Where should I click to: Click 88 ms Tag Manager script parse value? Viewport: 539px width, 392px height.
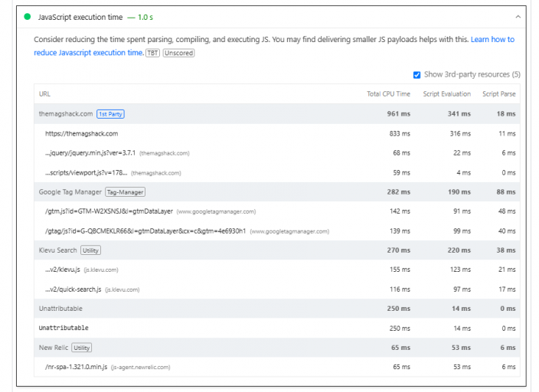(x=505, y=192)
